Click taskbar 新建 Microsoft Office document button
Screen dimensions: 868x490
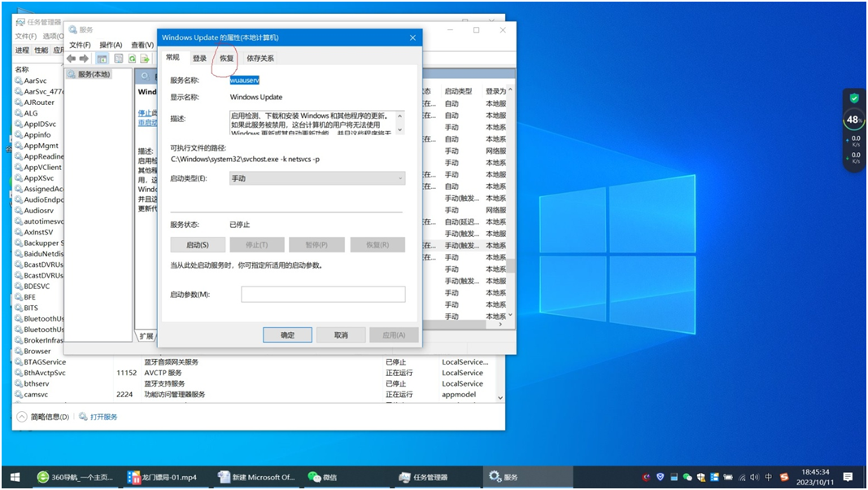coord(256,477)
